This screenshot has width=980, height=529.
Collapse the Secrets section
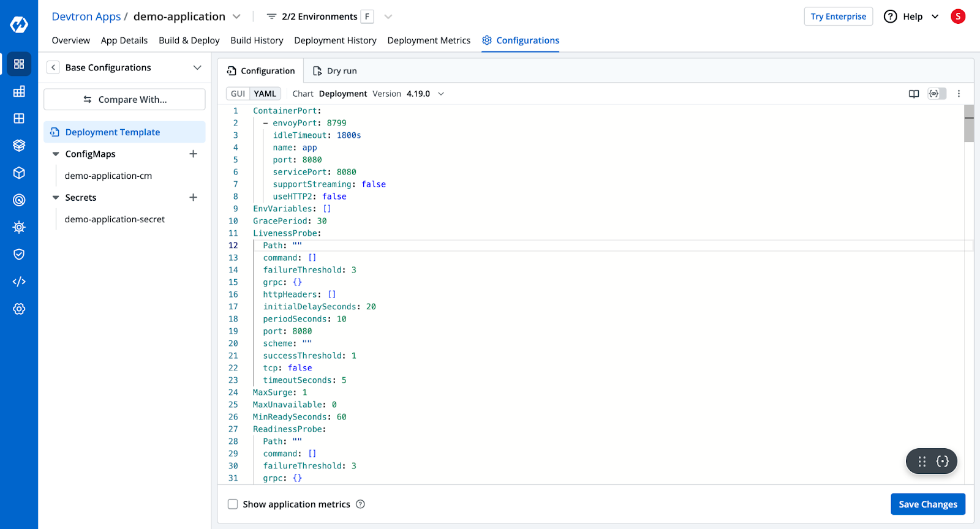pyautogui.click(x=56, y=198)
